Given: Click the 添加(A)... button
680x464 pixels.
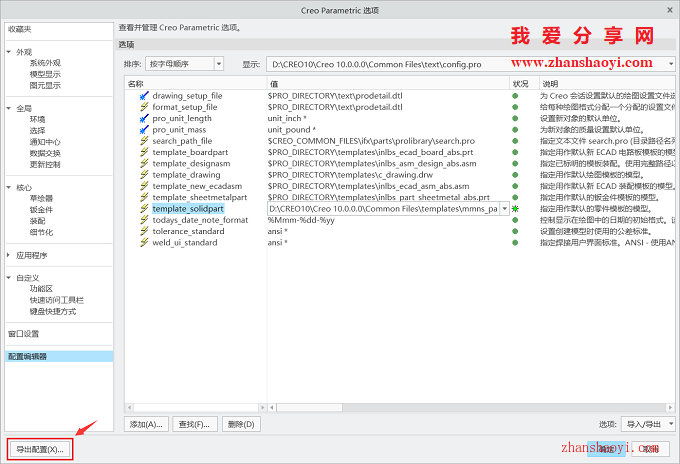Looking at the screenshot, I should click(x=146, y=424).
